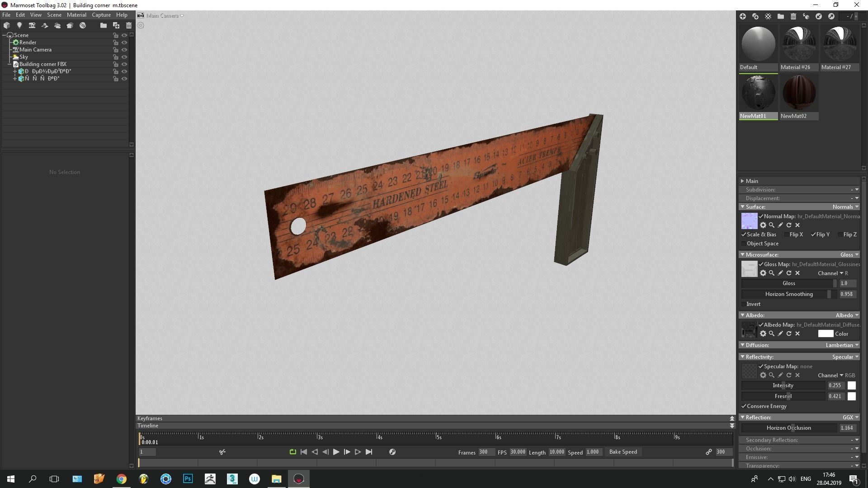
Task: Duplicate material icon in material toolbar
Action: 755,16
